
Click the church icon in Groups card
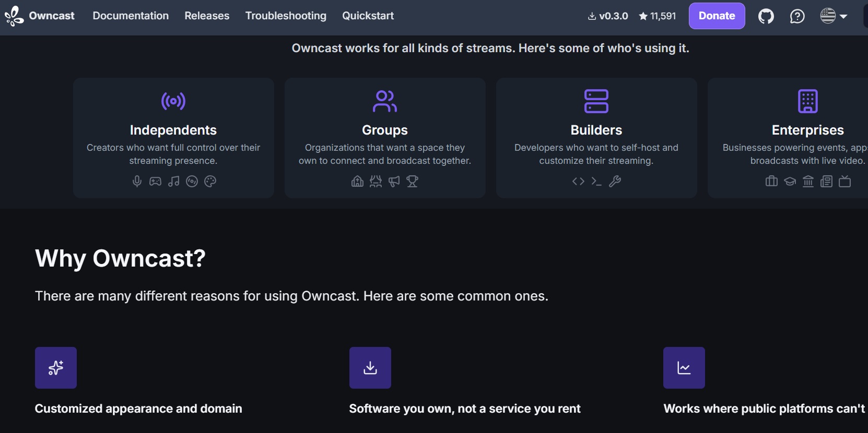(357, 181)
